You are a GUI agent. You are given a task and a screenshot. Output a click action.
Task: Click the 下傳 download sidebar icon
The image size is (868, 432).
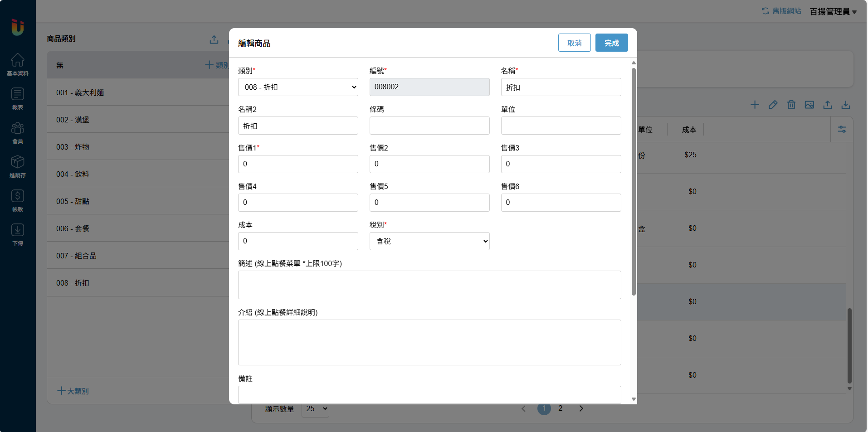(x=18, y=234)
